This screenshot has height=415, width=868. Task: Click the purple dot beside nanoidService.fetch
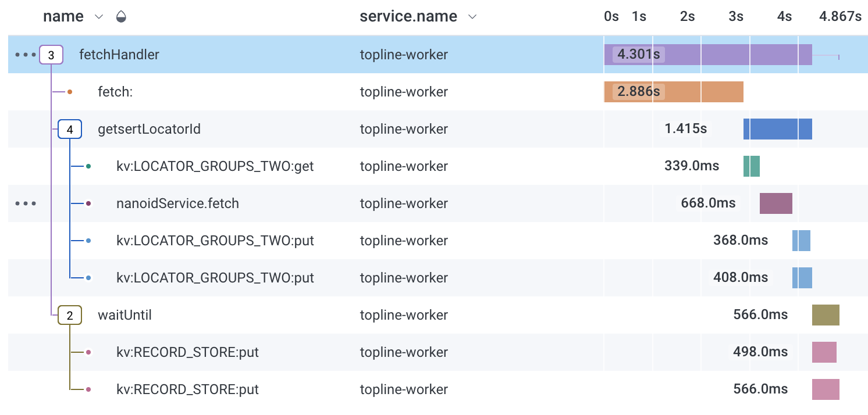[88, 204]
